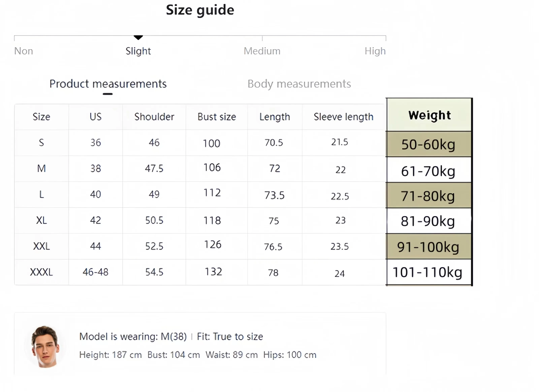Screen dimensions: 539x392
Task: Switch to the Body measurements tab
Action: (299, 84)
